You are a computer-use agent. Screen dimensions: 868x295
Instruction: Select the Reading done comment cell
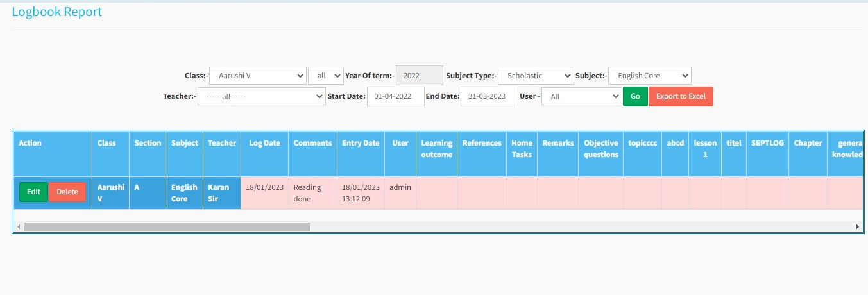coord(312,193)
